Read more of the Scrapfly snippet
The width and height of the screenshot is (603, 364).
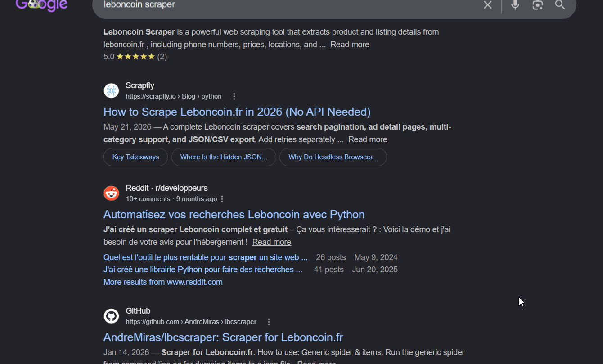pyautogui.click(x=368, y=139)
